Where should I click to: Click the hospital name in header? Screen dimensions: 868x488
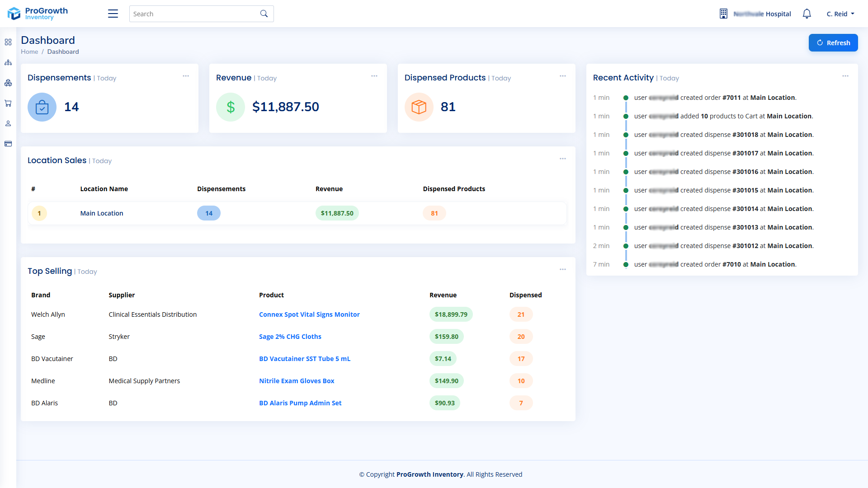tap(762, 14)
